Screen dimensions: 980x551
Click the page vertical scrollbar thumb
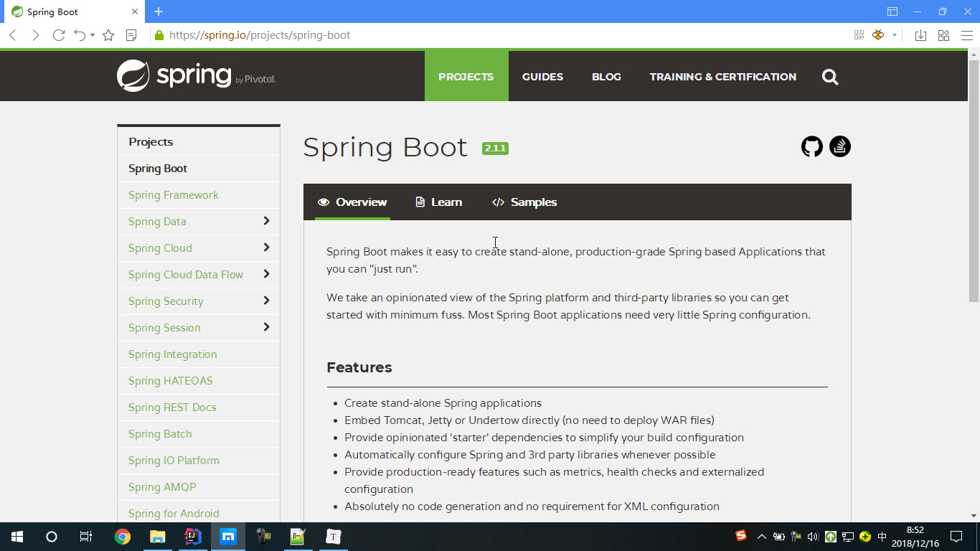[974, 179]
